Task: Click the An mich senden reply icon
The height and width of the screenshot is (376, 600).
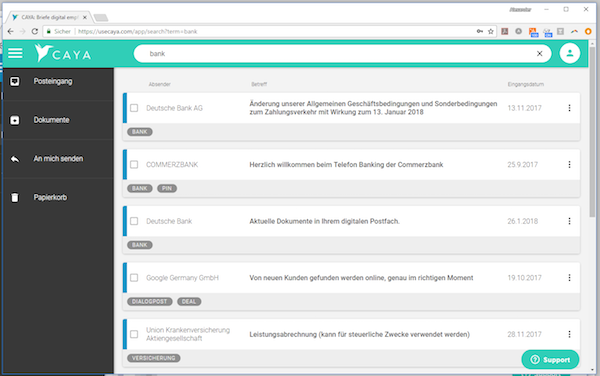Action: [x=15, y=159]
